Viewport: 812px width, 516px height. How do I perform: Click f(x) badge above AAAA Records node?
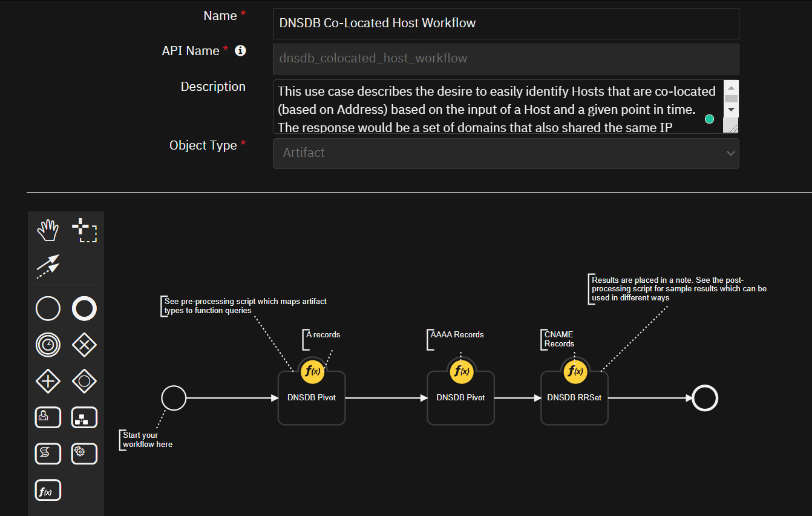[x=460, y=371]
